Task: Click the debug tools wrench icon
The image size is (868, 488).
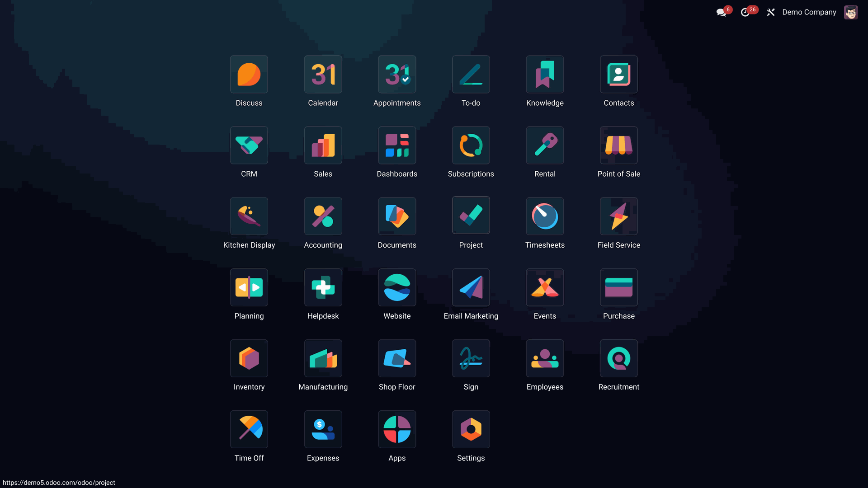Action: click(x=771, y=13)
